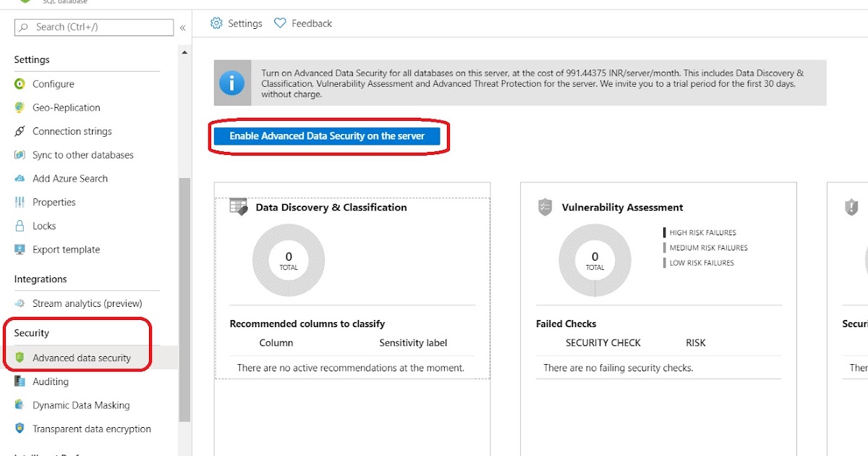
Task: Select the Transparent data encryption shield icon
Action: click(x=21, y=428)
